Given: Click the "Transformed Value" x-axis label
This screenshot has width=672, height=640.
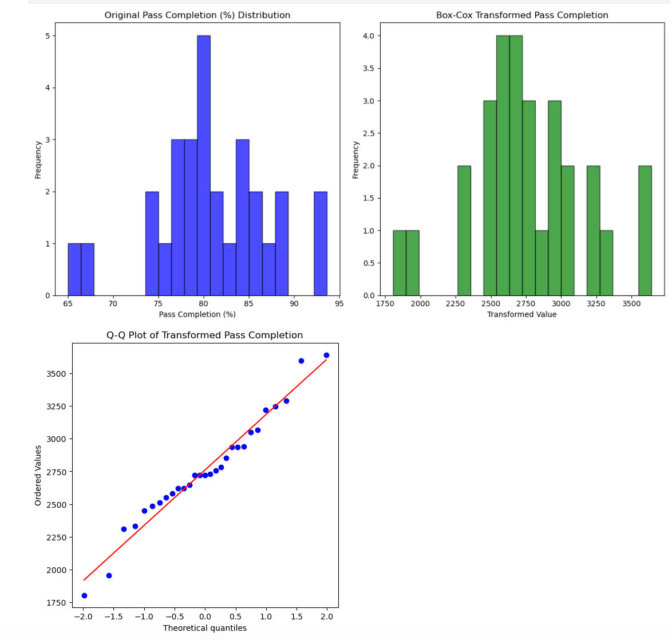Looking at the screenshot, I should tap(521, 314).
